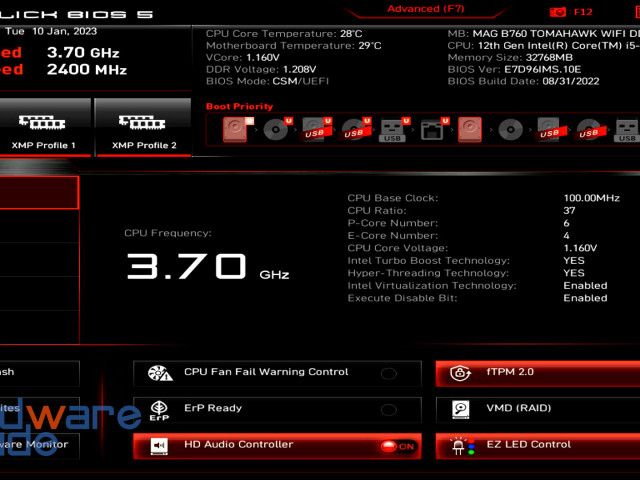This screenshot has height=480, width=640.
Task: Click the EZ LED lamp icon
Action: pyautogui.click(x=462, y=446)
